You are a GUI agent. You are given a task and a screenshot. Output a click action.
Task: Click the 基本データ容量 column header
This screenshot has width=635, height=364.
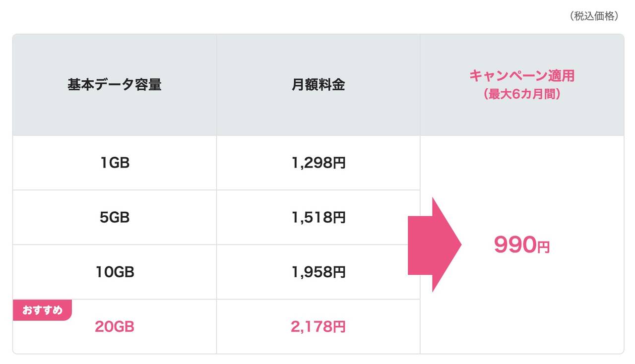coord(115,85)
